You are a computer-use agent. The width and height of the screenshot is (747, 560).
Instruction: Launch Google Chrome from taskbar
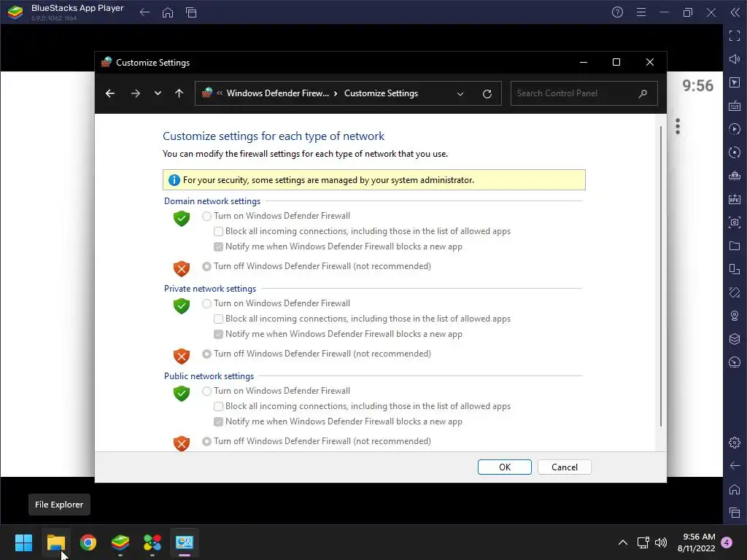88,542
